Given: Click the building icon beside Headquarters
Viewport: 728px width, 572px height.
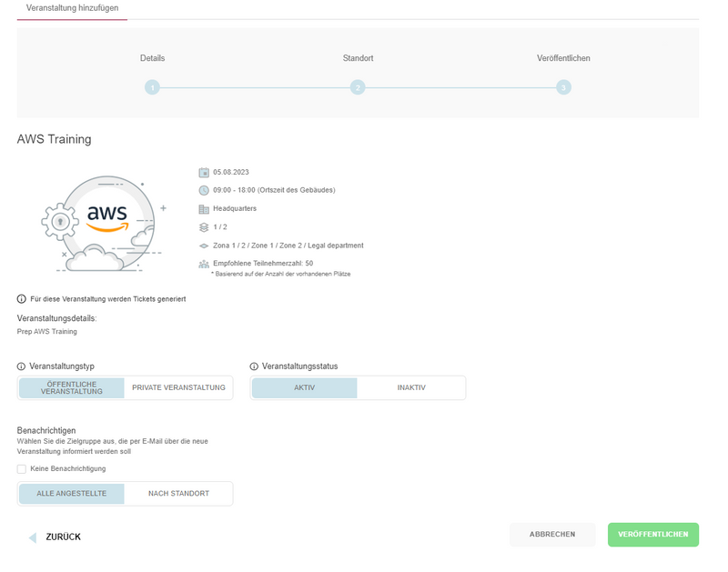Looking at the screenshot, I should tap(204, 209).
